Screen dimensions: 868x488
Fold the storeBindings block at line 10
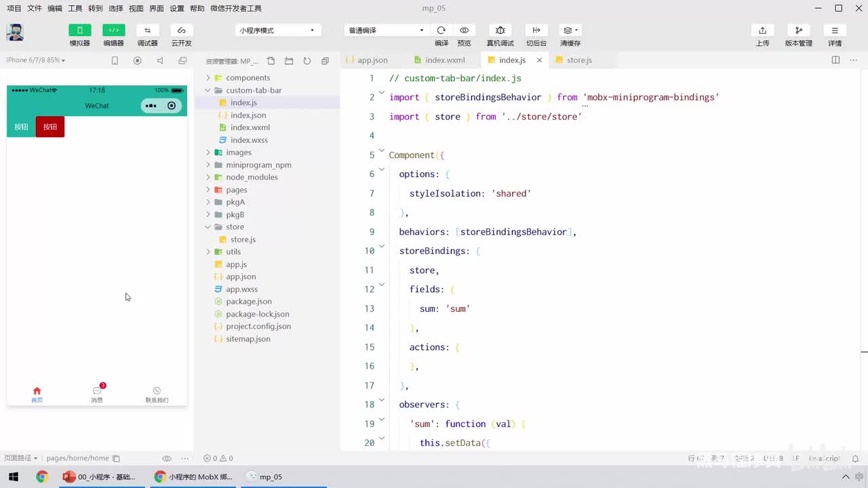point(382,247)
